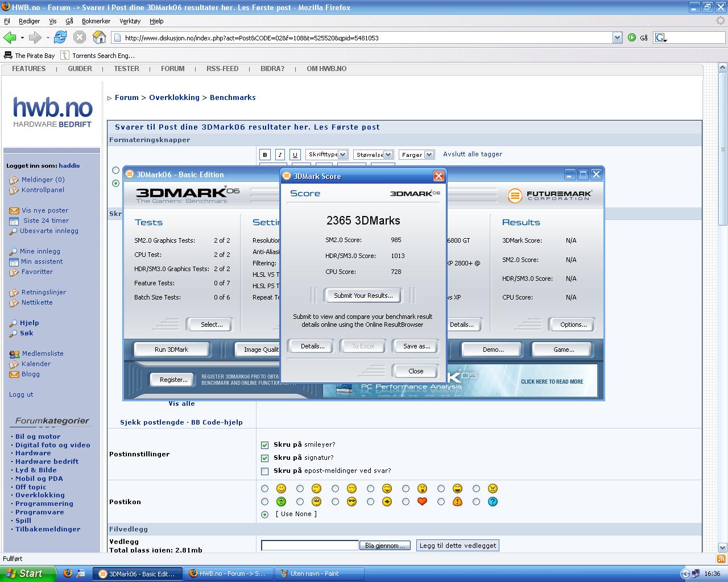728x582 pixels.
Task: Click the green Go button icon
Action: click(632, 38)
